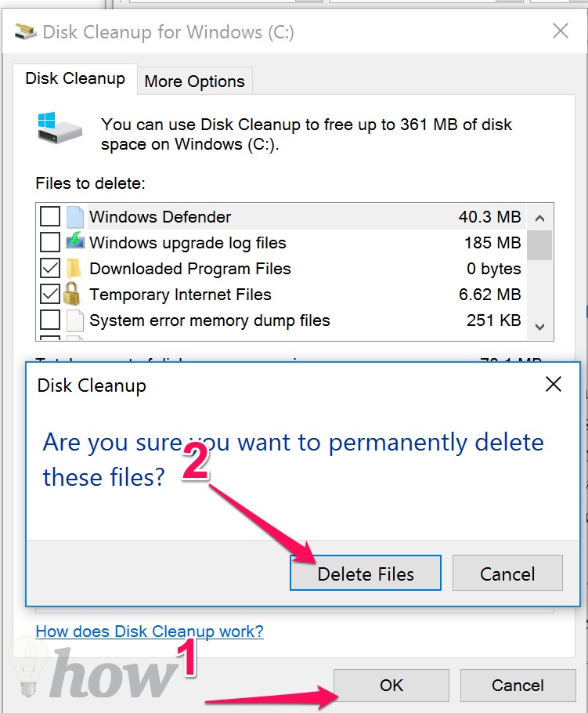The width and height of the screenshot is (588, 713).
Task: Select the Temporary Internet Files lock icon
Action: click(71, 293)
